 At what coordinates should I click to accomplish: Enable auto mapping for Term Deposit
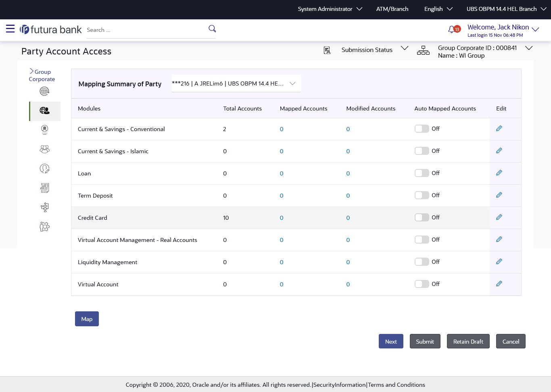coord(422,195)
